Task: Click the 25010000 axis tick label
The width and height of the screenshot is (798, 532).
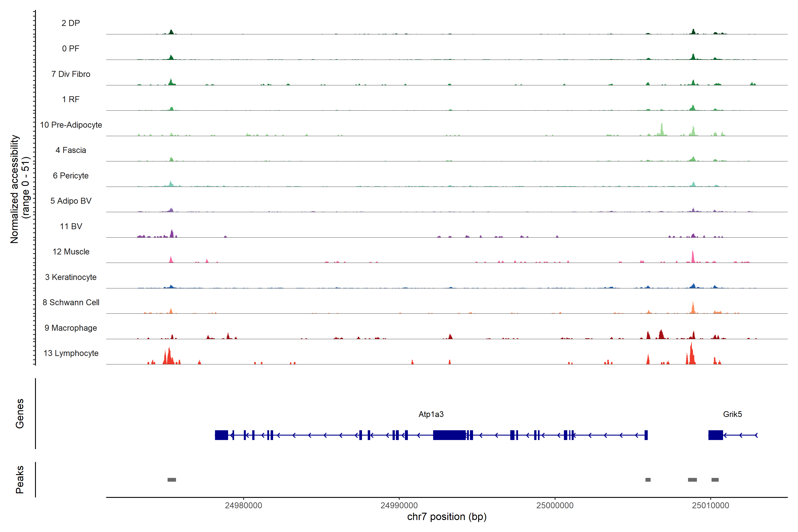Action: coord(710,506)
